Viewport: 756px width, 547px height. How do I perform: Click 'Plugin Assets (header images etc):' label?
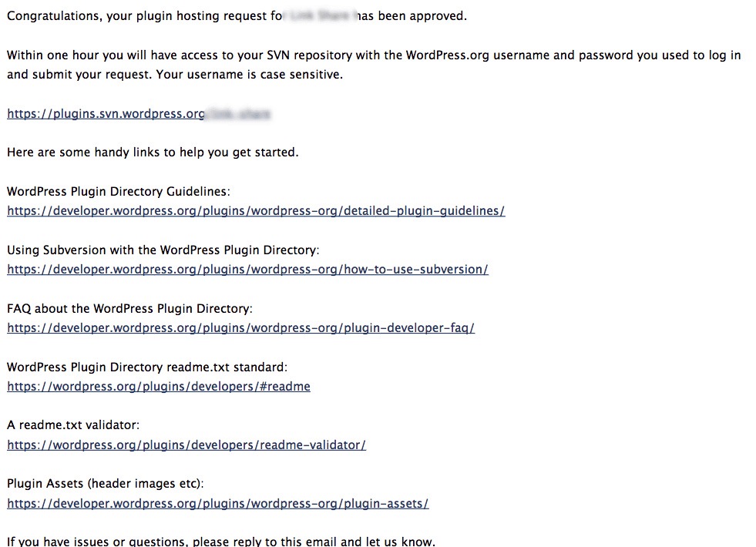[x=105, y=484]
